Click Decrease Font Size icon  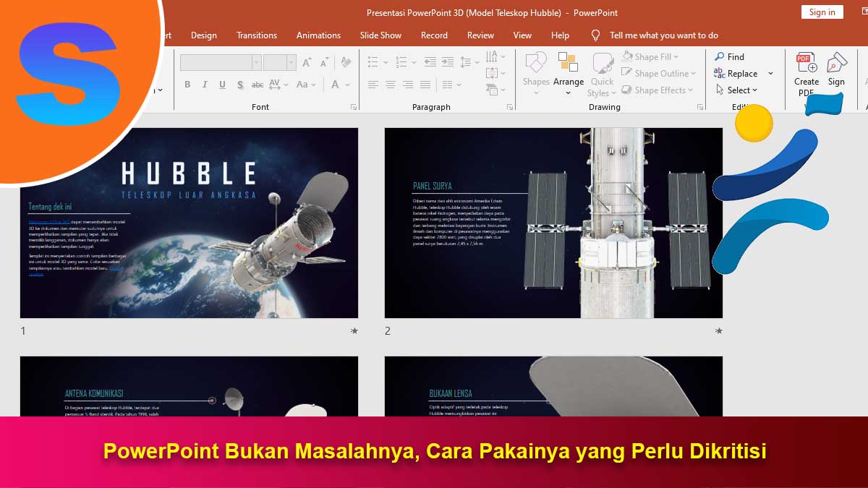(325, 63)
